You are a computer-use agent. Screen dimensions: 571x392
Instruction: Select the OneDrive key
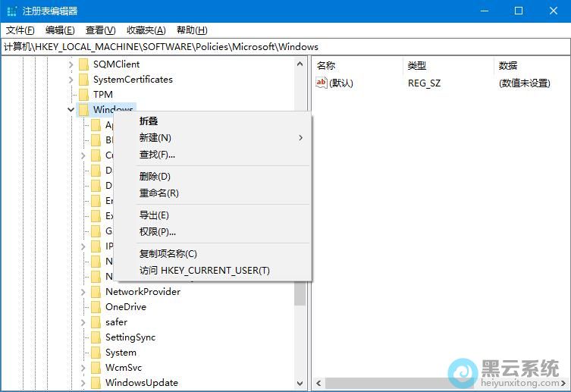126,307
